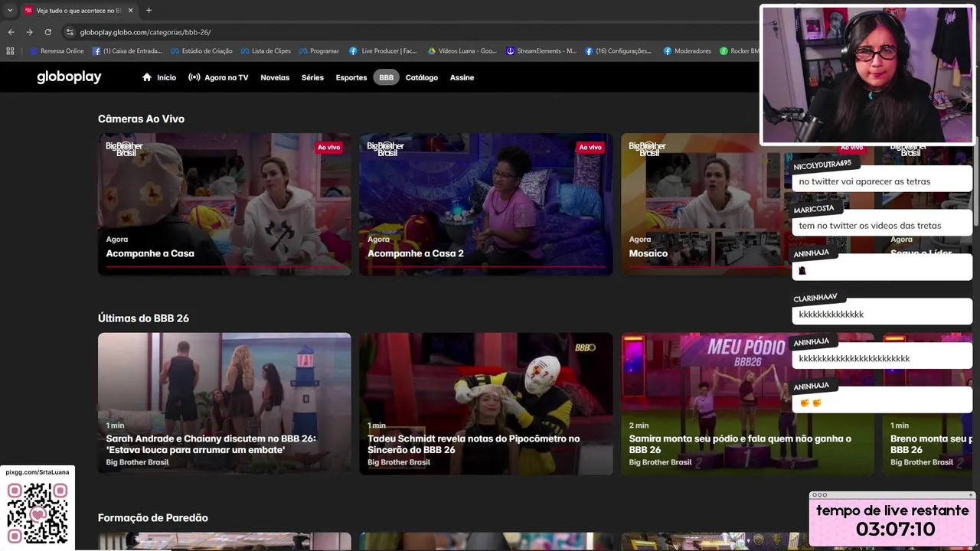Click the Câmeras Ao Vivo heading
This screenshot has width=980, height=551.
[141, 119]
